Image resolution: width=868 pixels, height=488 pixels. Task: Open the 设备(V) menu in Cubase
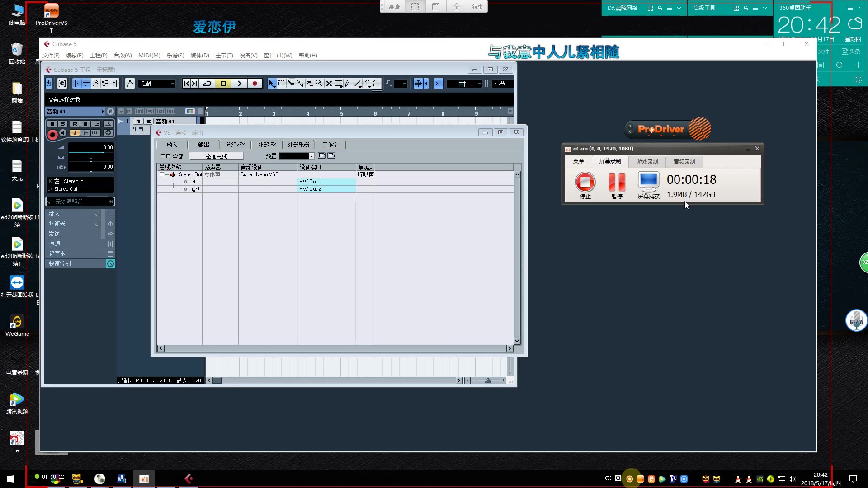(x=248, y=55)
